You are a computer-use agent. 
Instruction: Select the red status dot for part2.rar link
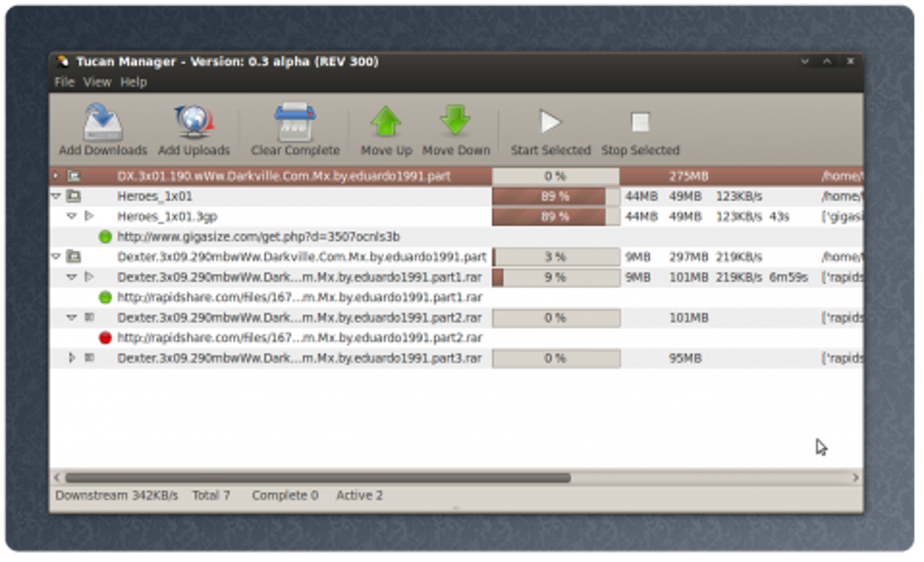click(x=105, y=338)
